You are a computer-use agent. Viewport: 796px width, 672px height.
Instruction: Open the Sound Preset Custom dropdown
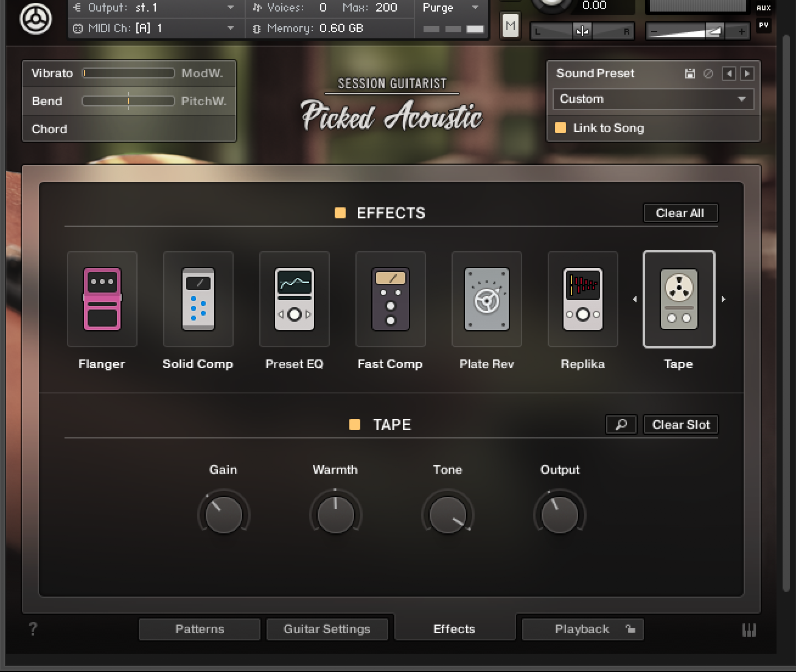[653, 99]
